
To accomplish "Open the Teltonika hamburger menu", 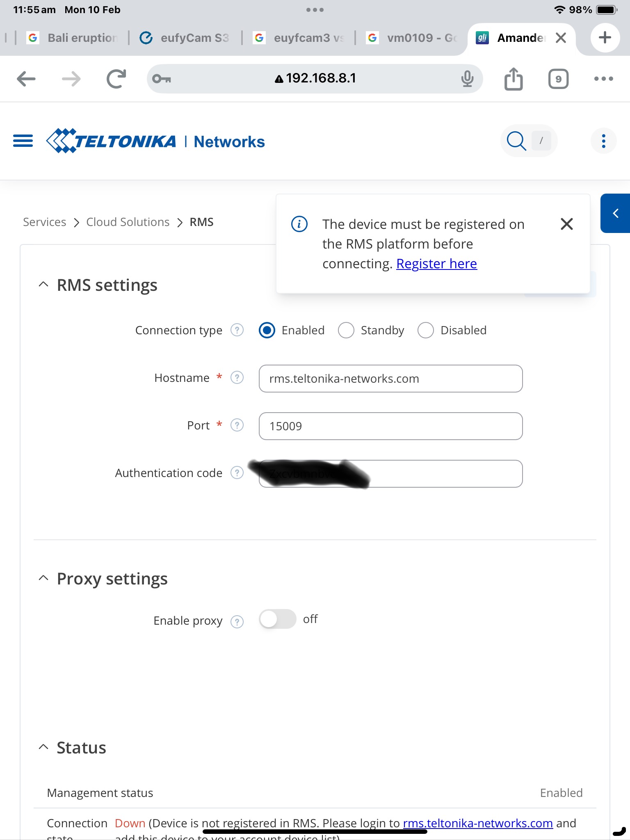I will pyautogui.click(x=23, y=141).
